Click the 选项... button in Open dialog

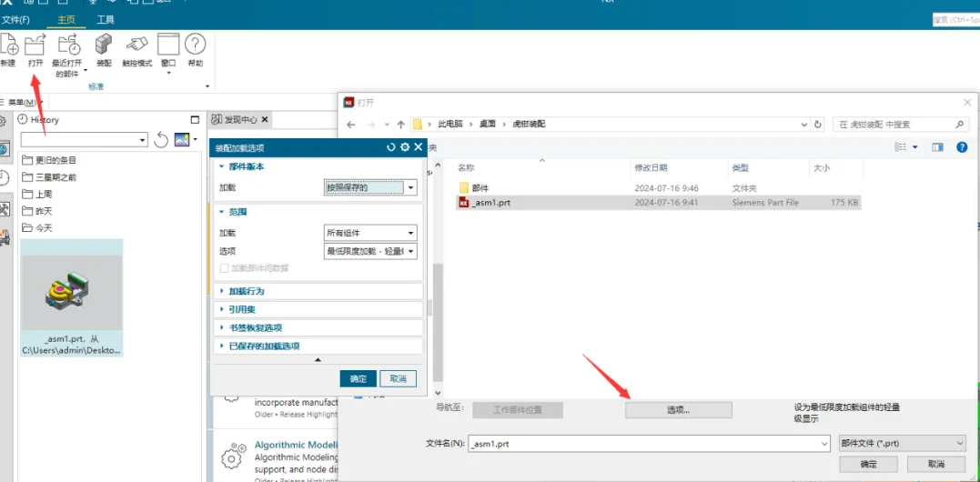point(678,410)
